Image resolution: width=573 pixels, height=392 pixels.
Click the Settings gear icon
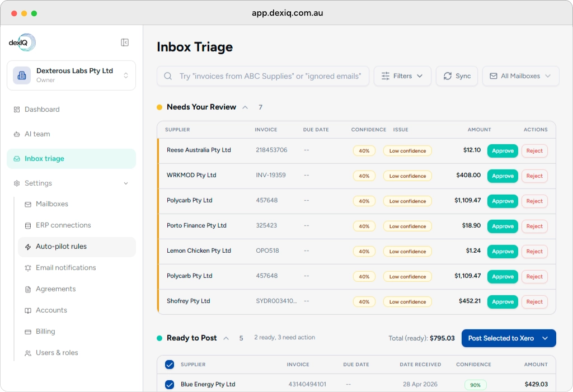17,183
